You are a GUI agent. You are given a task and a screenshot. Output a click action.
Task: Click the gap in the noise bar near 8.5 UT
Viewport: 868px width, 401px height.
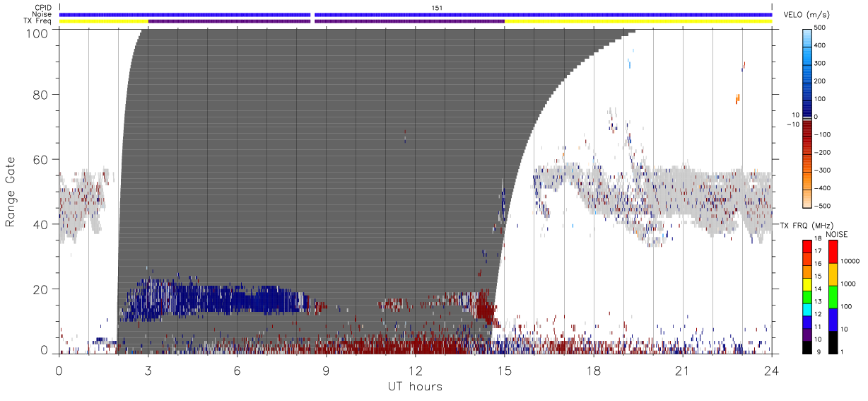312,14
